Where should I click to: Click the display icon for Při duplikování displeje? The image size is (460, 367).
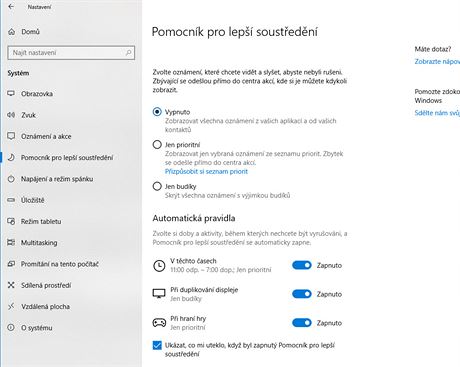159,294
